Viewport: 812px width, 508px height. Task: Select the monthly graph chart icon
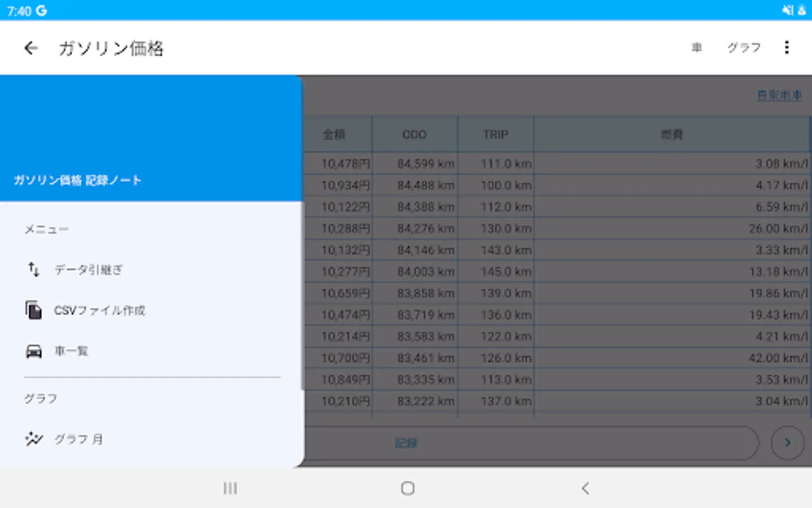34,439
